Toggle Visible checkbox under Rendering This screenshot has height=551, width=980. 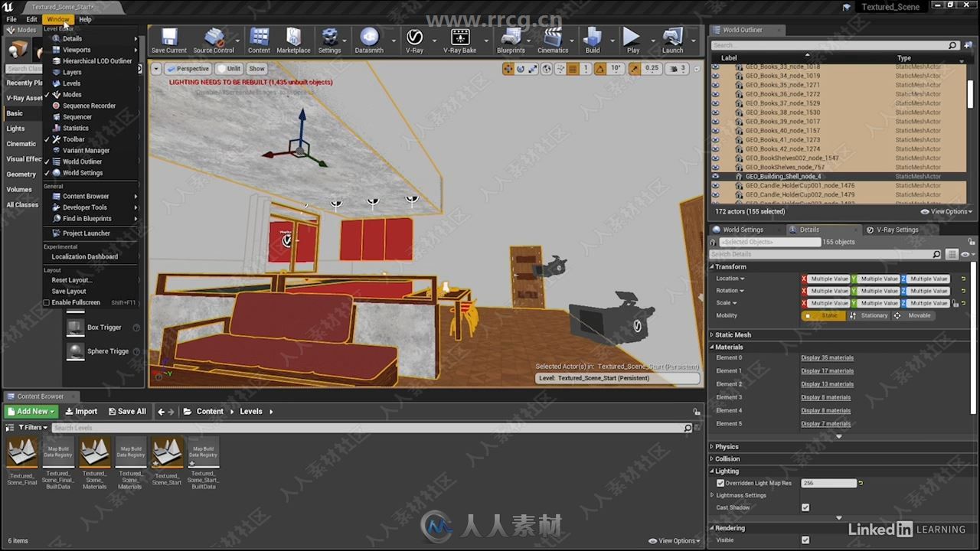805,540
